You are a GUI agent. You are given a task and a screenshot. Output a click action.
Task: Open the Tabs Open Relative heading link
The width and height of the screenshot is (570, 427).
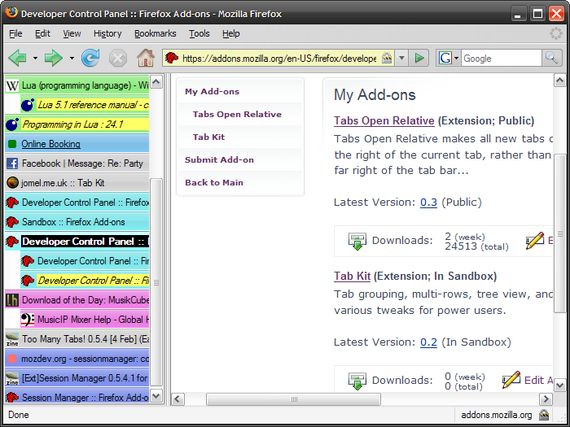[384, 121]
